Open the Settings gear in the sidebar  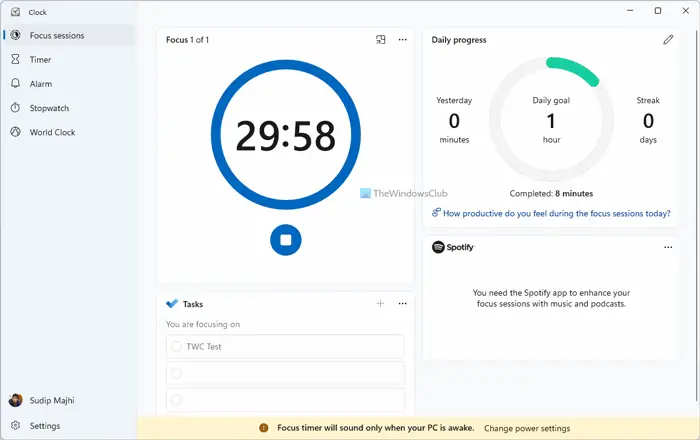tap(16, 425)
